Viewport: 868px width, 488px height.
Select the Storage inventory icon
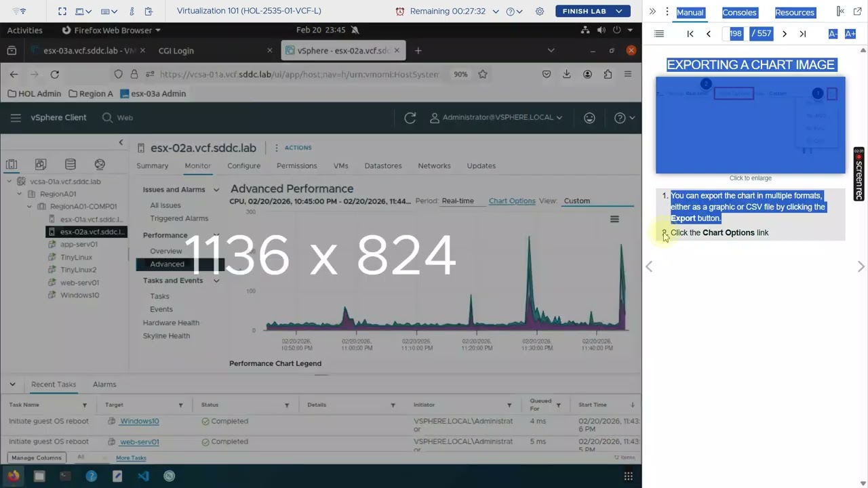[71, 164]
